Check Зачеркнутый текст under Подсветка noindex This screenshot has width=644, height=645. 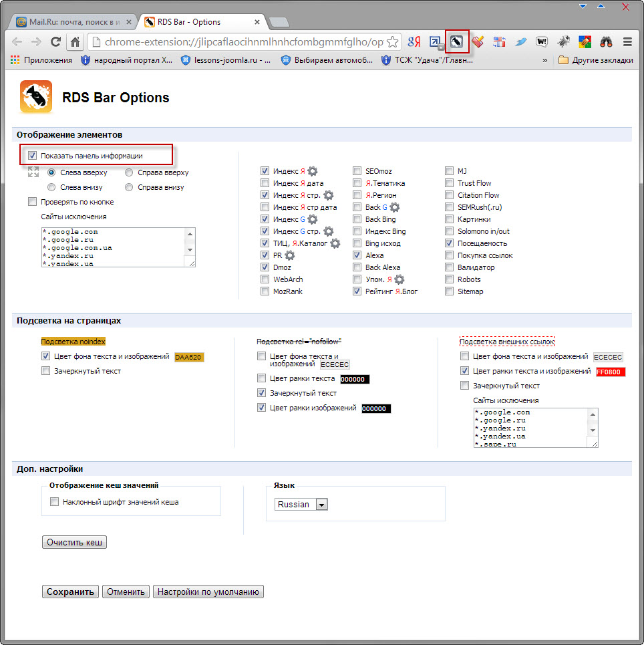[x=45, y=371]
